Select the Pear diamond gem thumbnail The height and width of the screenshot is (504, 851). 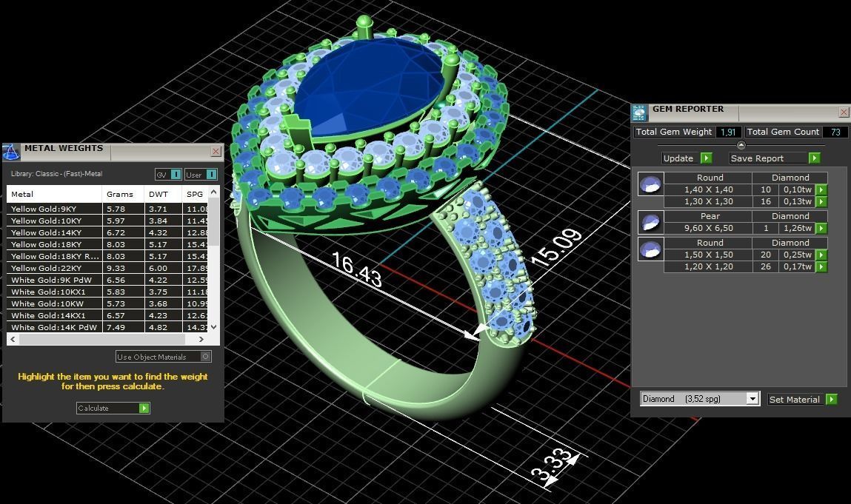click(x=650, y=222)
